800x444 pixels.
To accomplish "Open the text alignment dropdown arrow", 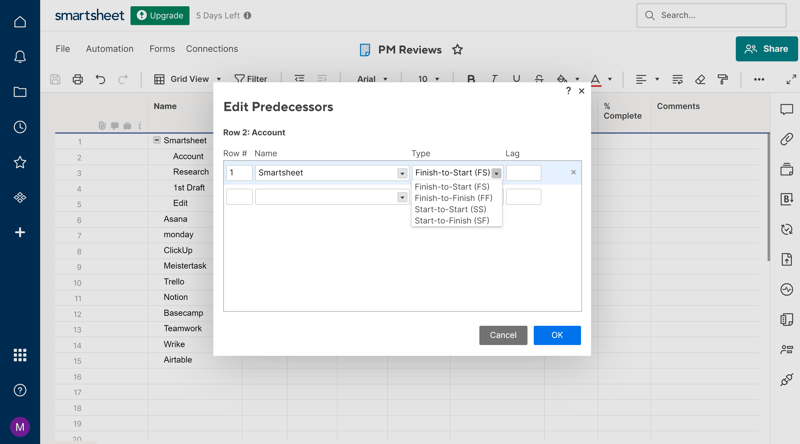I will click(657, 79).
